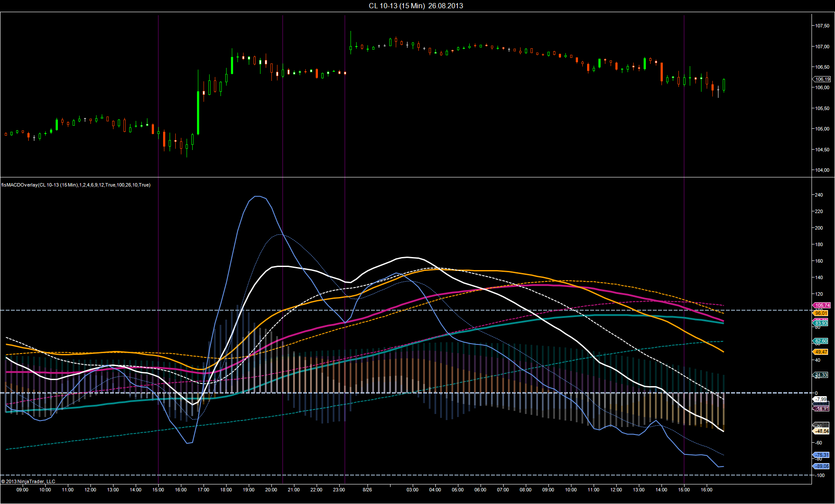The image size is (835, 504).
Task: Click the 240 indicator scale label
Action: [819, 195]
